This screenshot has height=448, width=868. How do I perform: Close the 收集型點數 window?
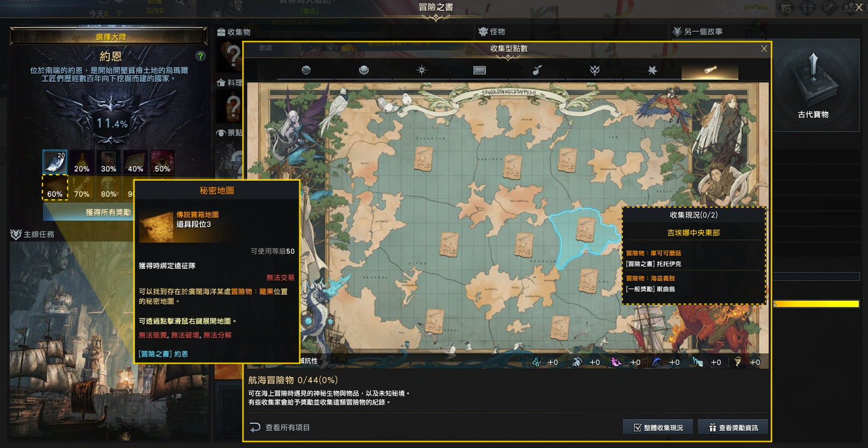[x=764, y=49]
